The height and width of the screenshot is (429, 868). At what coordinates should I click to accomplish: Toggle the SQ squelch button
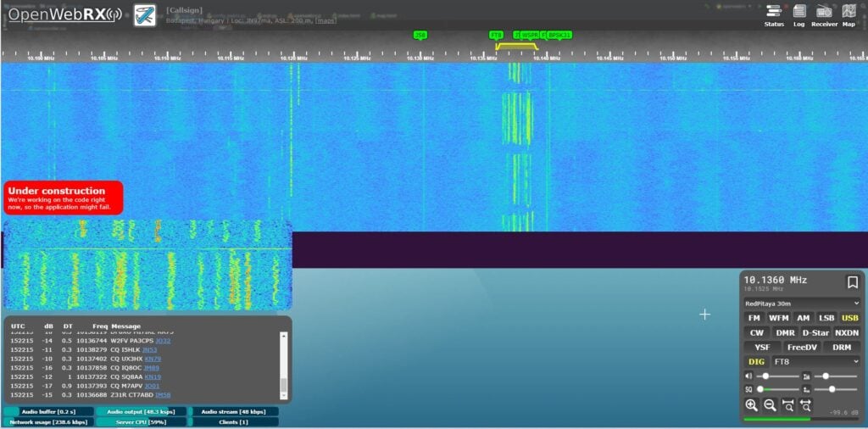click(x=749, y=389)
